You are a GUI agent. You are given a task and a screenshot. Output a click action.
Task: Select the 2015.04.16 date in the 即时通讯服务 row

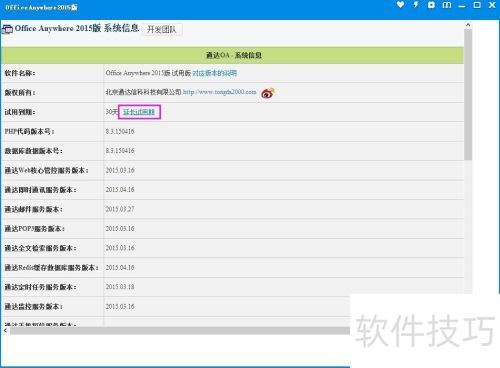click(x=120, y=190)
